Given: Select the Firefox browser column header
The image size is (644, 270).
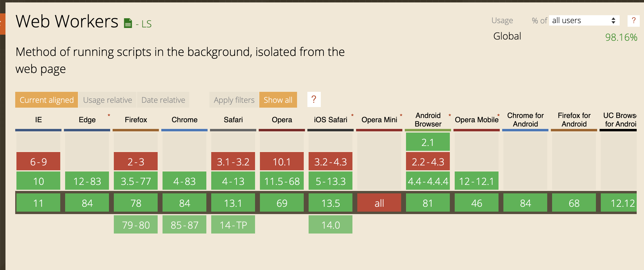Looking at the screenshot, I should [136, 120].
